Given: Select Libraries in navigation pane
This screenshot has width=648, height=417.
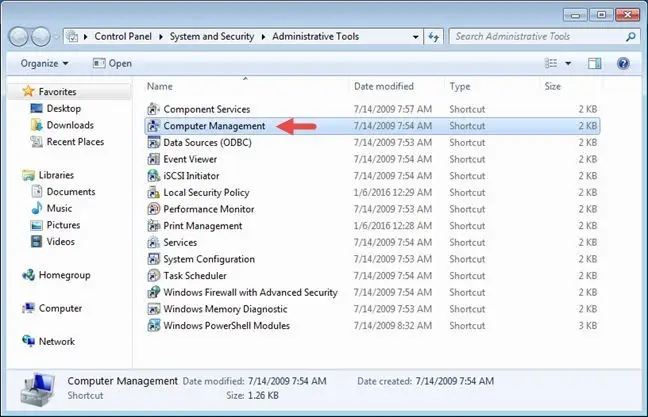Looking at the screenshot, I should (56, 175).
